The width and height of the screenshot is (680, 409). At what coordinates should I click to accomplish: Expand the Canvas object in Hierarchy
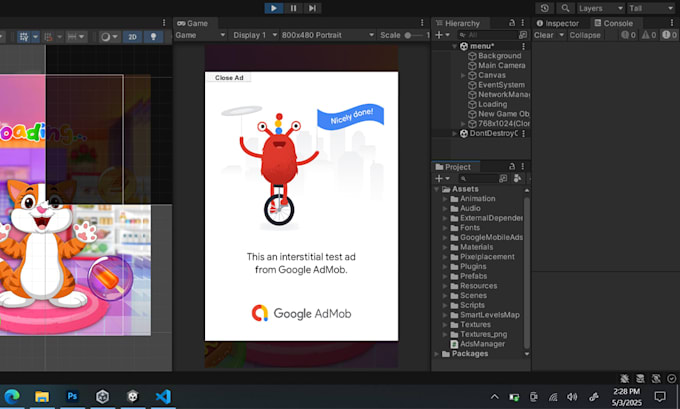click(x=463, y=75)
